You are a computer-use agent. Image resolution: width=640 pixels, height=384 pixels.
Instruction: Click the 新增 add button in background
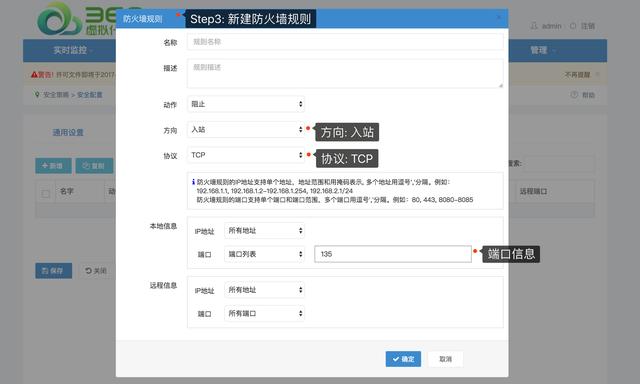click(53, 166)
